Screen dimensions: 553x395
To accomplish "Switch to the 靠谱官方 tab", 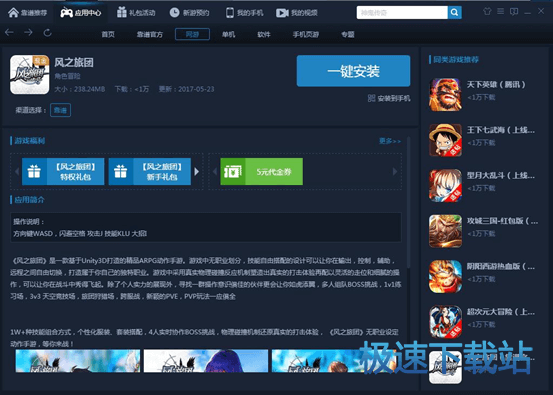I will [x=150, y=34].
